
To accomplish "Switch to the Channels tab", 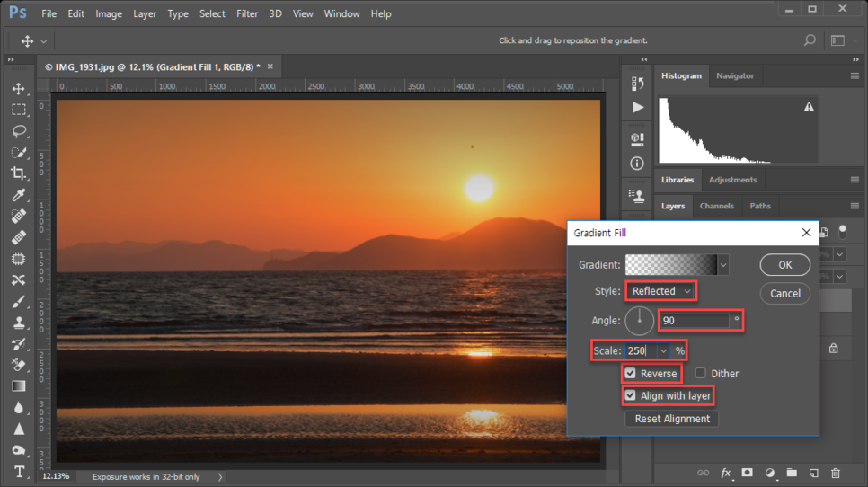I will (716, 206).
